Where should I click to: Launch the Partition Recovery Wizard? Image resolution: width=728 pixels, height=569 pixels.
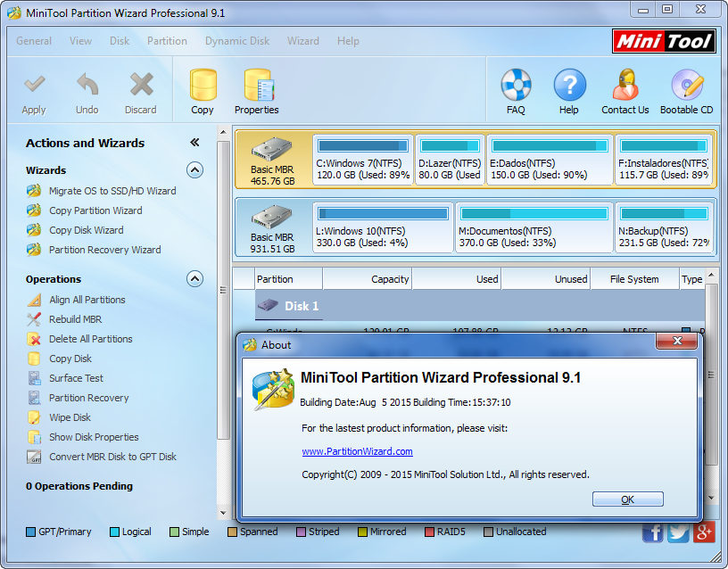(x=105, y=250)
